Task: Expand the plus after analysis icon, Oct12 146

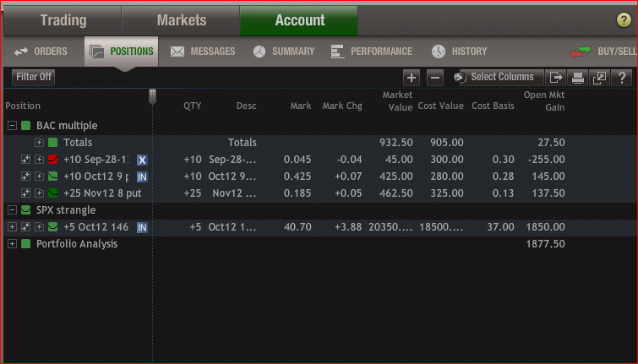Action: pyautogui.click(x=39, y=227)
